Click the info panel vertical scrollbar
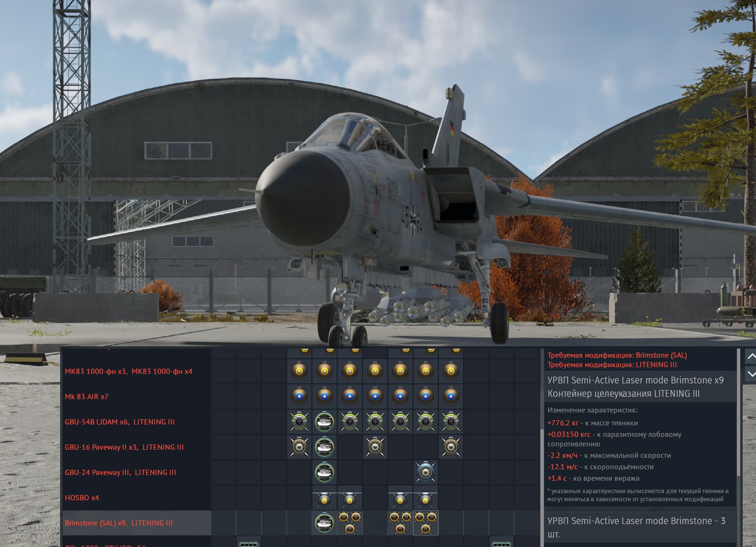Screen dimensions: 756x547 (x=739, y=429)
